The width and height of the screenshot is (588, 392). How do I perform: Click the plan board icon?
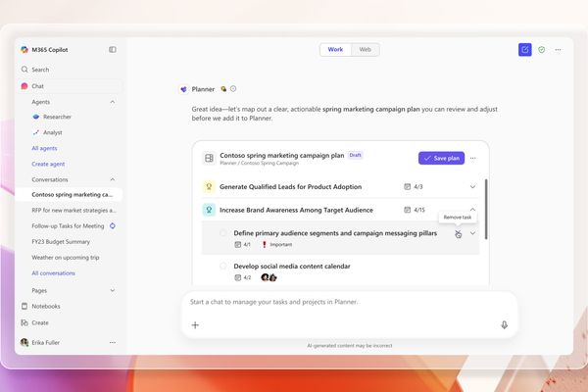pyautogui.click(x=210, y=159)
